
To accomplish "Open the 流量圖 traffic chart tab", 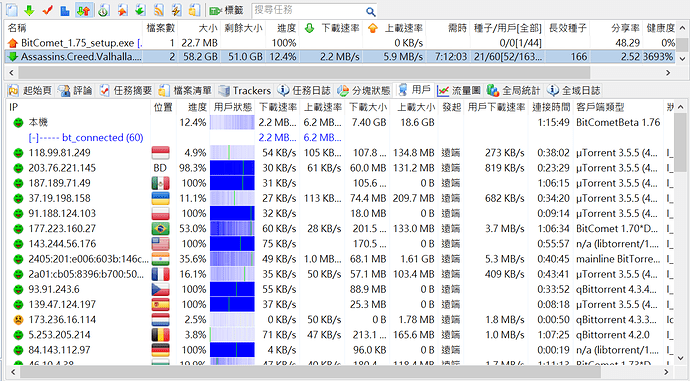I will click(x=459, y=91).
